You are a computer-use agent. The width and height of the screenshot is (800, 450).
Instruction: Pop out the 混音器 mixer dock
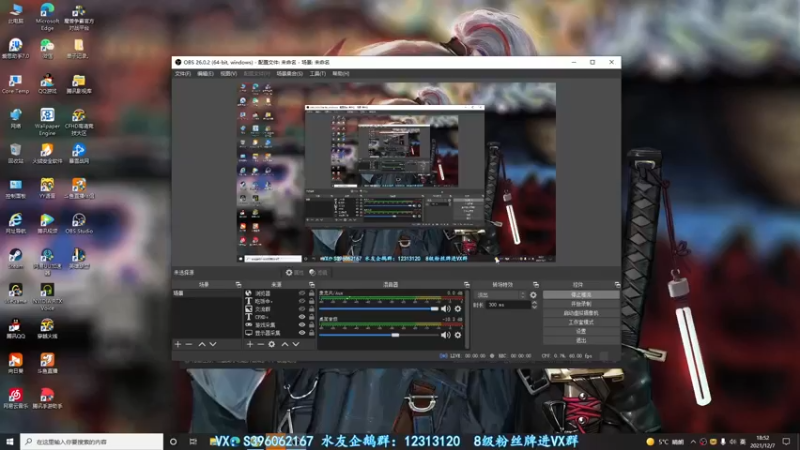466,285
